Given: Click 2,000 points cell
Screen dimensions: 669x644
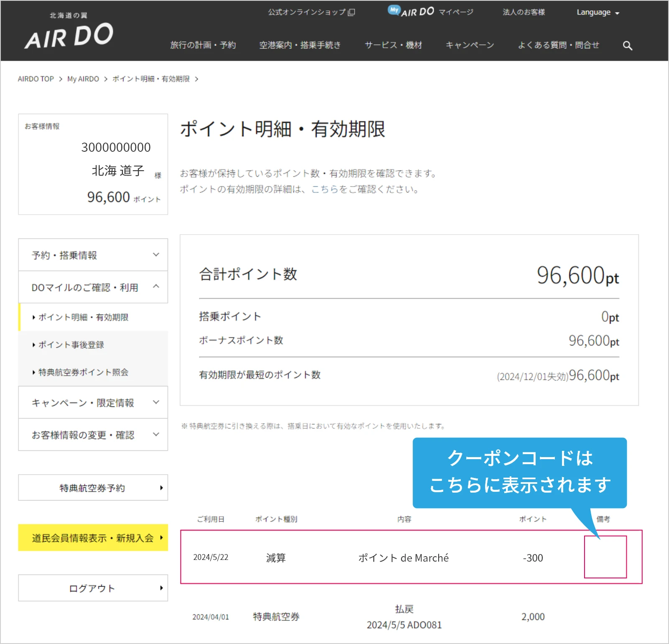Looking at the screenshot, I should click(533, 617).
